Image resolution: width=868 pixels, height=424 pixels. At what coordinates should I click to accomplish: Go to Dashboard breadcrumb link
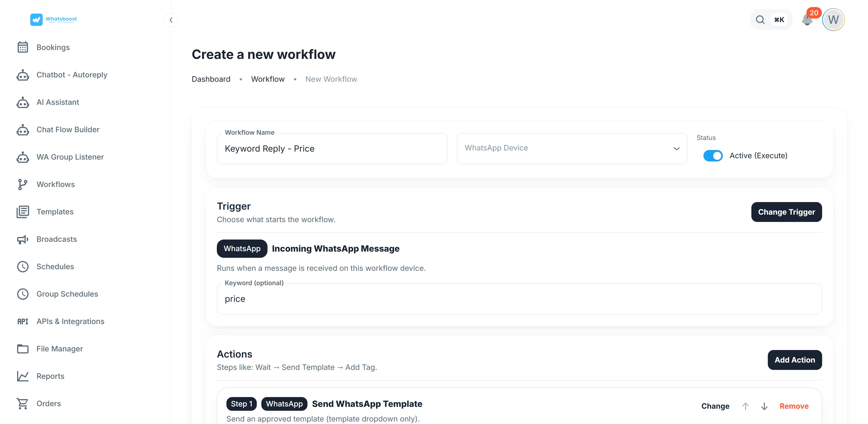coord(211,79)
